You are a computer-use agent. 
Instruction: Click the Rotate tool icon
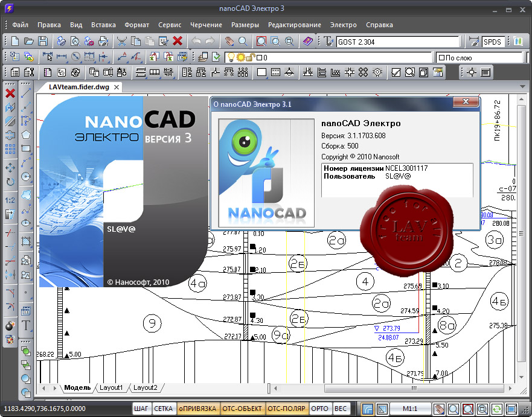pos(10,182)
